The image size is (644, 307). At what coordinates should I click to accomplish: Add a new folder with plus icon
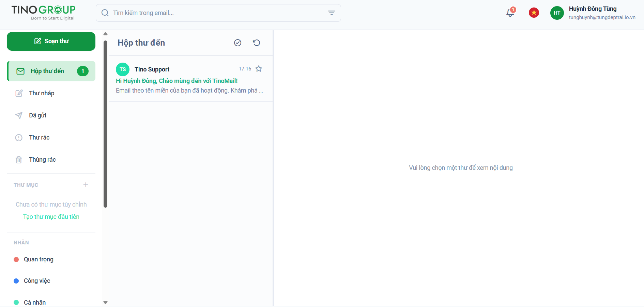point(86,185)
